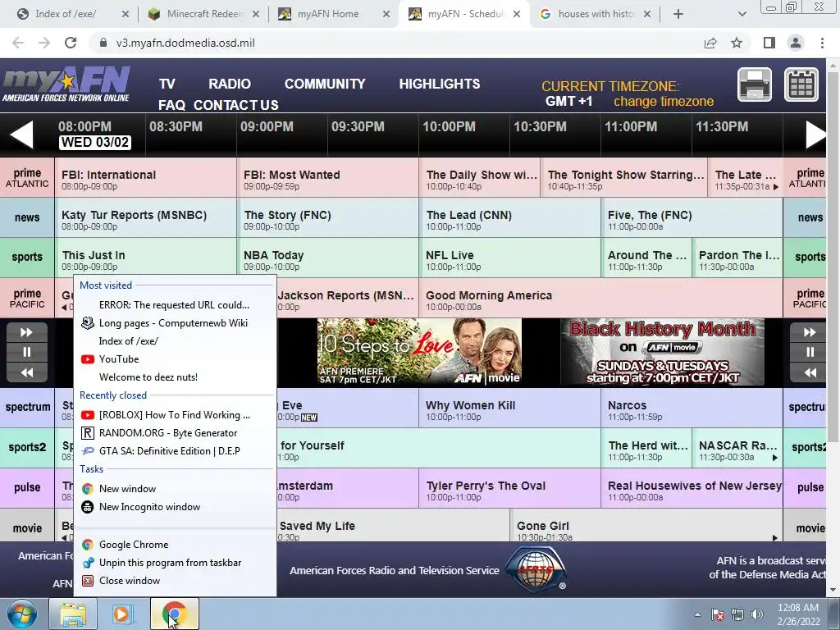Choose New Incognito window task
840x630 pixels.
[x=175, y=507]
